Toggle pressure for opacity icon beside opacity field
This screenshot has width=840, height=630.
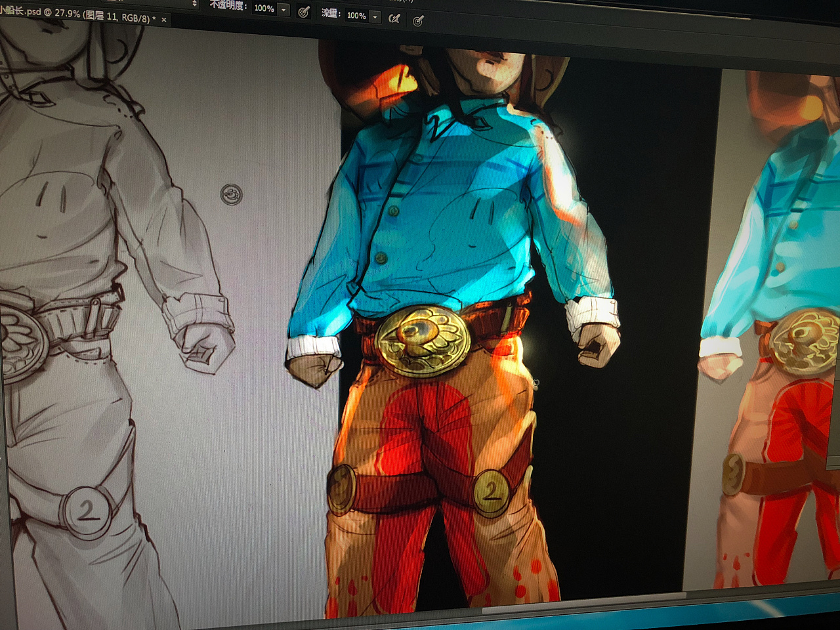coord(304,12)
